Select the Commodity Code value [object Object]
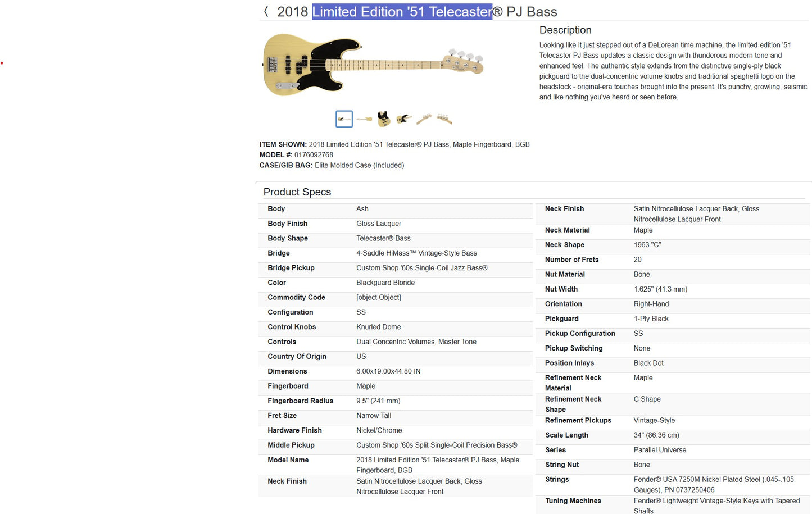 point(378,298)
